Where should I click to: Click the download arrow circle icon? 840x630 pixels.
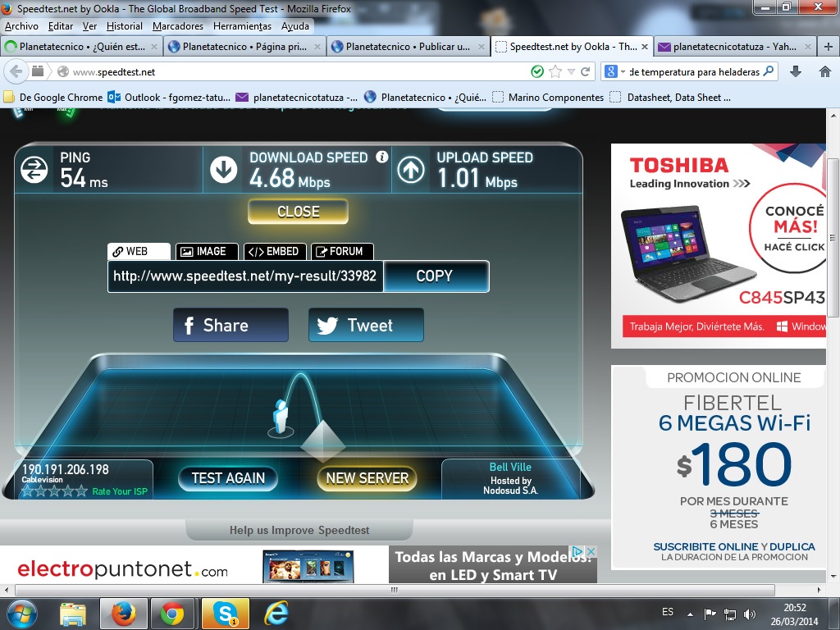pos(223,169)
